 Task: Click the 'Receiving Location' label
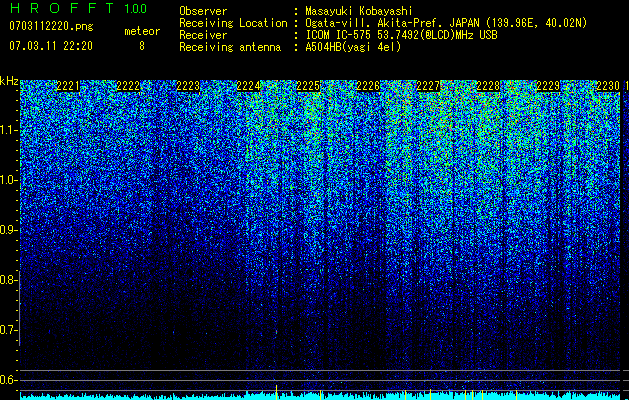click(233, 23)
